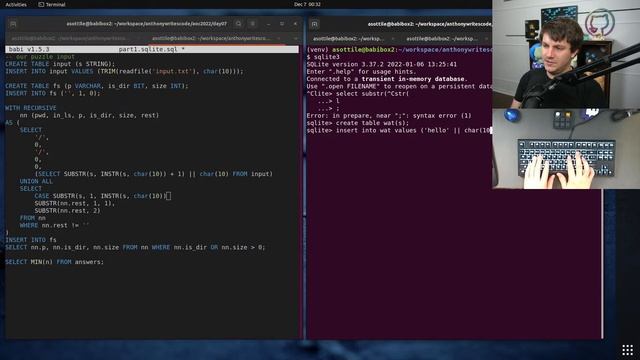This screenshot has height=360, width=640.
Task: Click right terminal window title text
Action: [429, 24]
